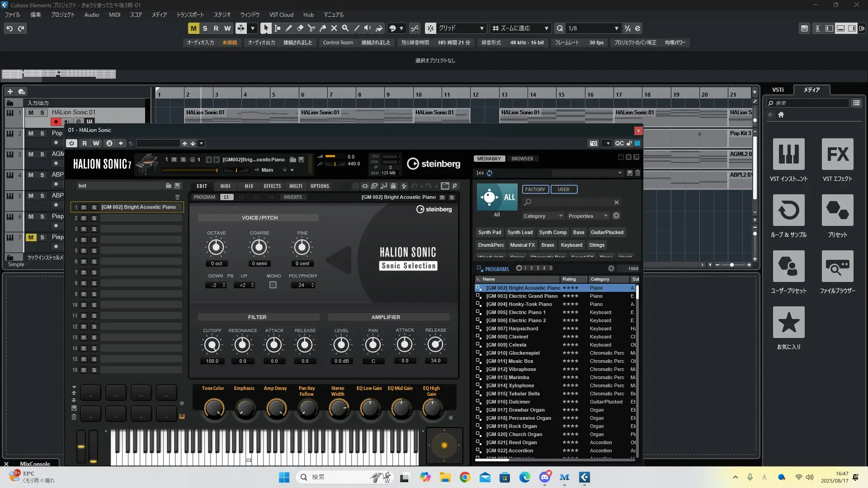
Task: Open the MIDI menu in menu bar
Action: pyautogui.click(x=114, y=14)
